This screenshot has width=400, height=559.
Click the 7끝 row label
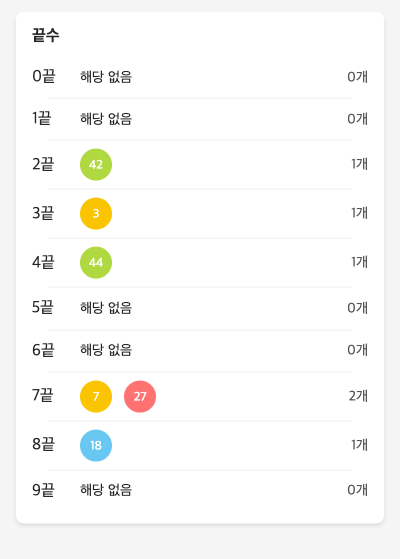click(x=43, y=395)
